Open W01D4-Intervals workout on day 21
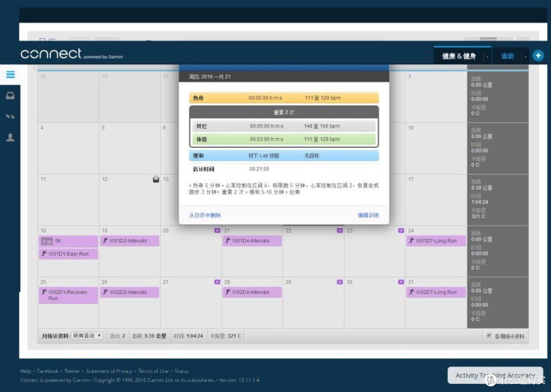The image size is (551, 392). click(252, 241)
